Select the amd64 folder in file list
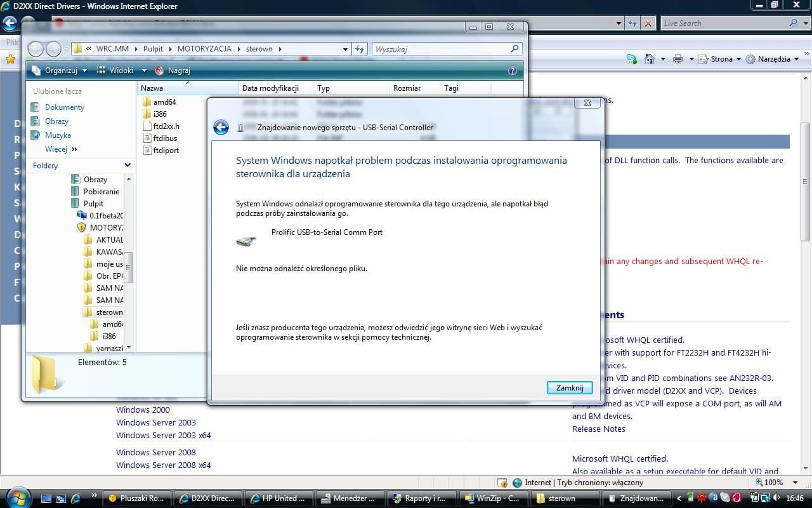 pos(159,102)
